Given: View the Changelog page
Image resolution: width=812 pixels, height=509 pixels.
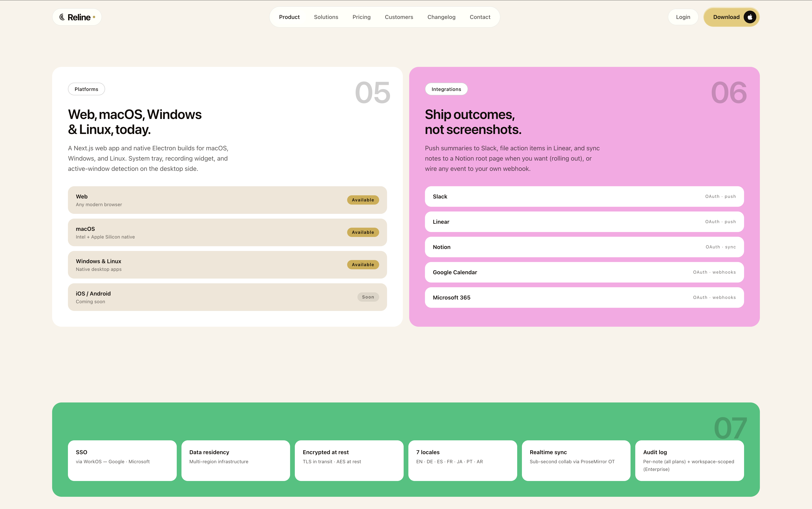Looking at the screenshot, I should pyautogui.click(x=441, y=17).
